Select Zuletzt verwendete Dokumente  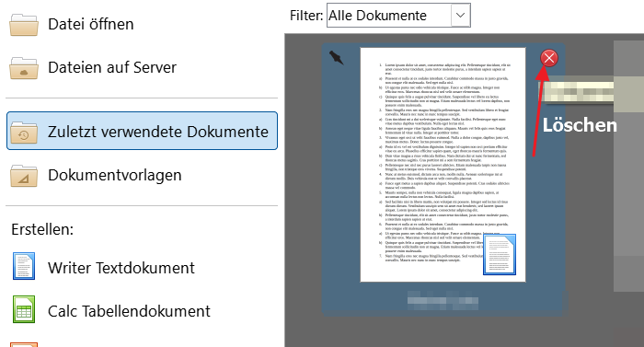tap(142, 131)
